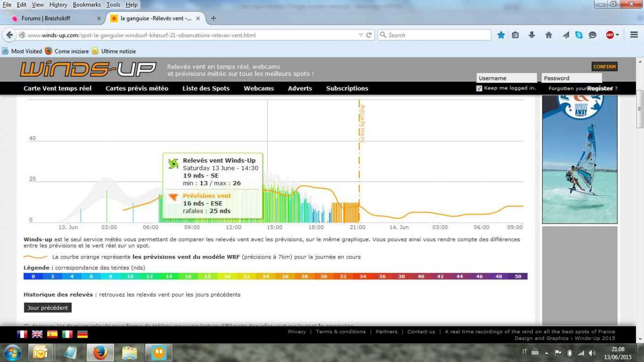Open the Bookmarks menu
Viewport: 644px width, 362px height.
click(x=87, y=5)
